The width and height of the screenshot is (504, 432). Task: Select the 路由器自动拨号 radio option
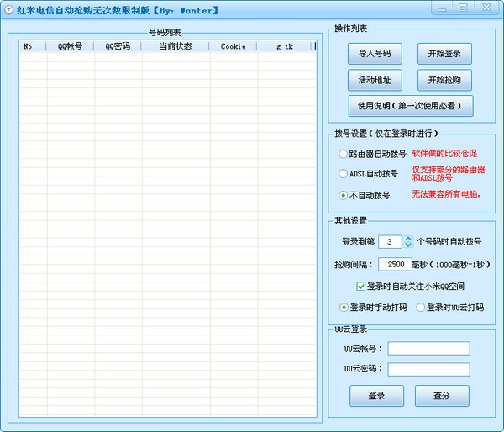point(343,154)
